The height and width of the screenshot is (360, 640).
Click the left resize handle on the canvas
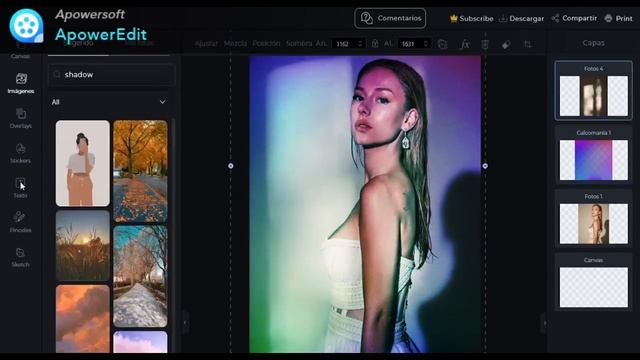[x=231, y=166]
